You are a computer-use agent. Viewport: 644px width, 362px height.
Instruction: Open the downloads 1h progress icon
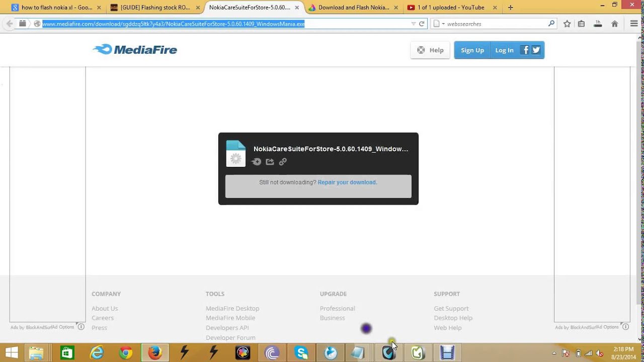598,24
